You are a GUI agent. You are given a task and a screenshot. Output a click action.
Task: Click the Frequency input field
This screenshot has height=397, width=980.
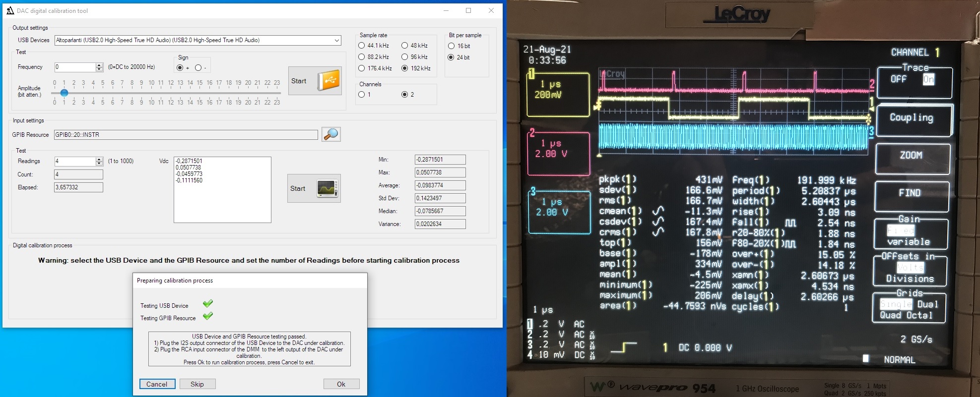tap(74, 67)
